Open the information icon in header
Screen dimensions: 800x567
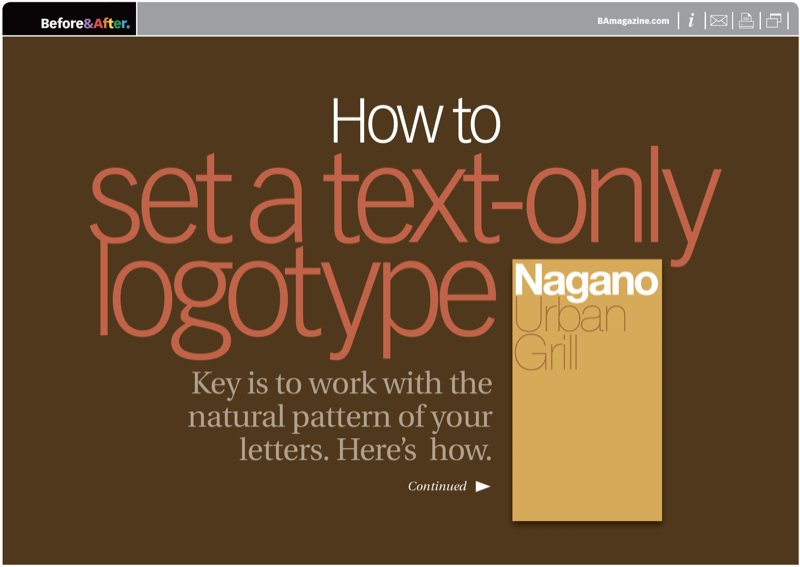pyautogui.click(x=691, y=20)
